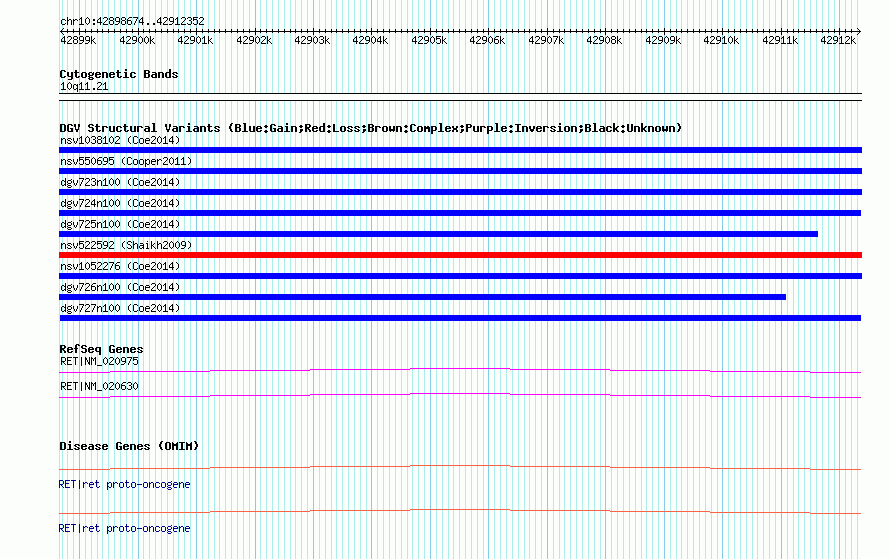Screen dimensions: 890x559
Task: Open variant dgv723n100 (Coe2014) label
Action: [x=120, y=182]
